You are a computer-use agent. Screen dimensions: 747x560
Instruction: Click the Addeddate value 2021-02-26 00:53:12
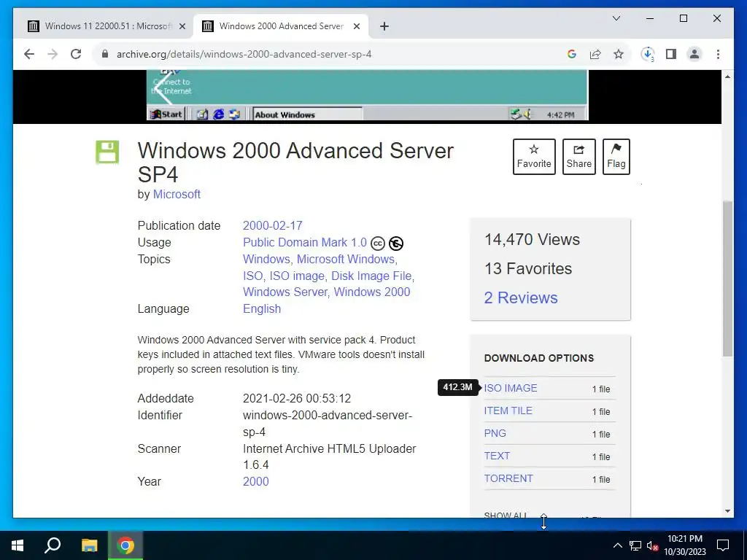(x=297, y=399)
